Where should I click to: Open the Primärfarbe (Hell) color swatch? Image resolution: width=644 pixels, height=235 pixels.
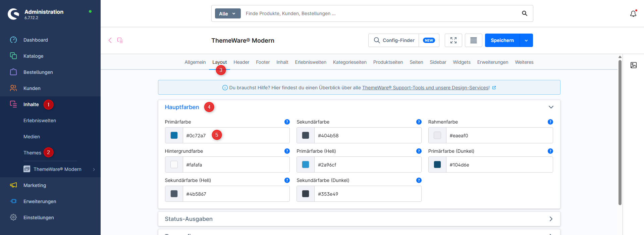coord(306,164)
